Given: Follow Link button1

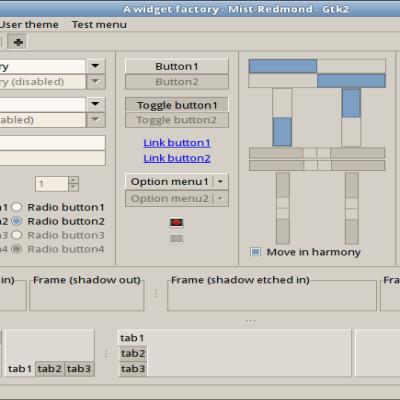Looking at the screenshot, I should pyautogui.click(x=177, y=143).
